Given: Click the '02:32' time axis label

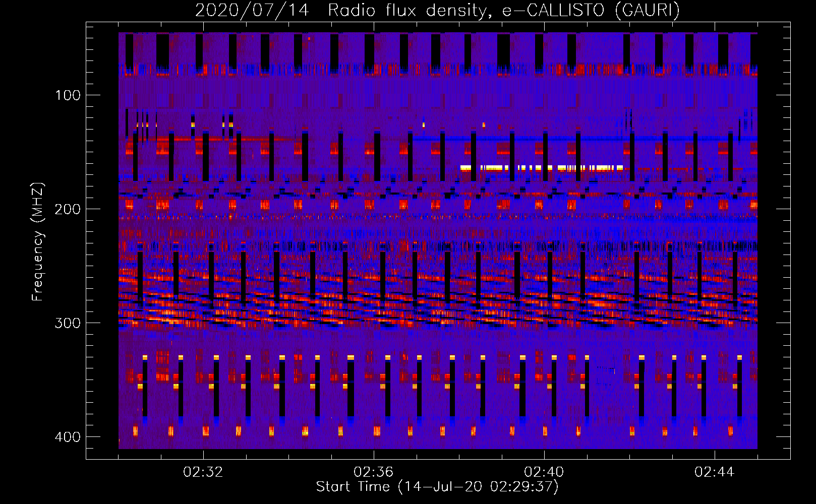Looking at the screenshot, I should pyautogui.click(x=203, y=472).
